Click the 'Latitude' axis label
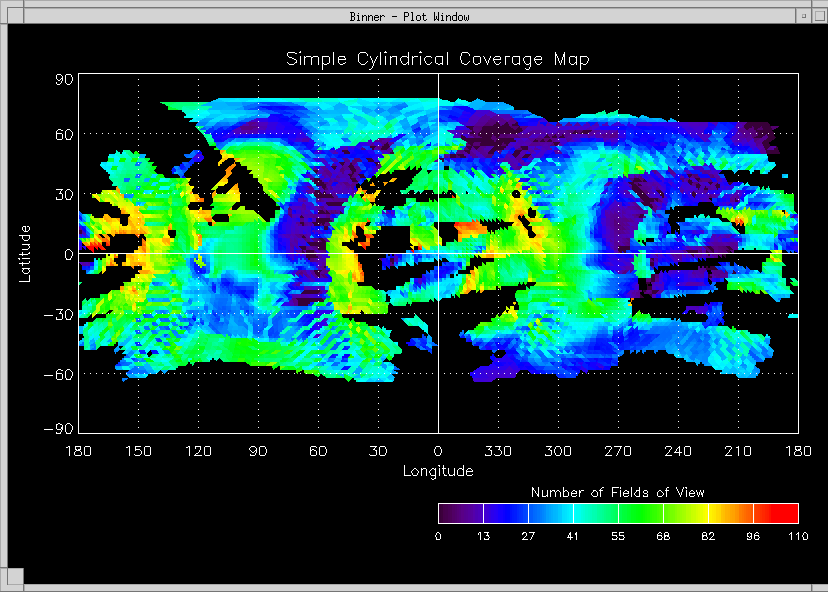Image resolution: width=828 pixels, height=592 pixels. 25,253
